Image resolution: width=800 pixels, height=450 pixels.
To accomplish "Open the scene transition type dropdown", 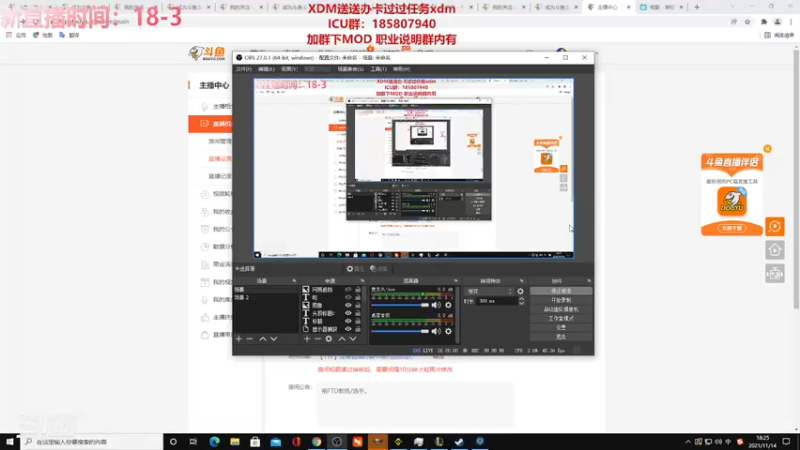I will [x=489, y=291].
